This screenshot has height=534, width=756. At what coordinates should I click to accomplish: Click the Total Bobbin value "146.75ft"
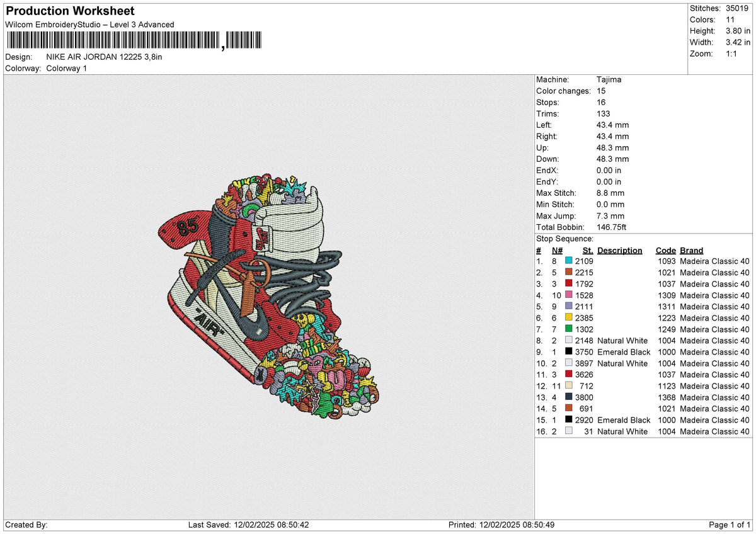pyautogui.click(x=612, y=227)
